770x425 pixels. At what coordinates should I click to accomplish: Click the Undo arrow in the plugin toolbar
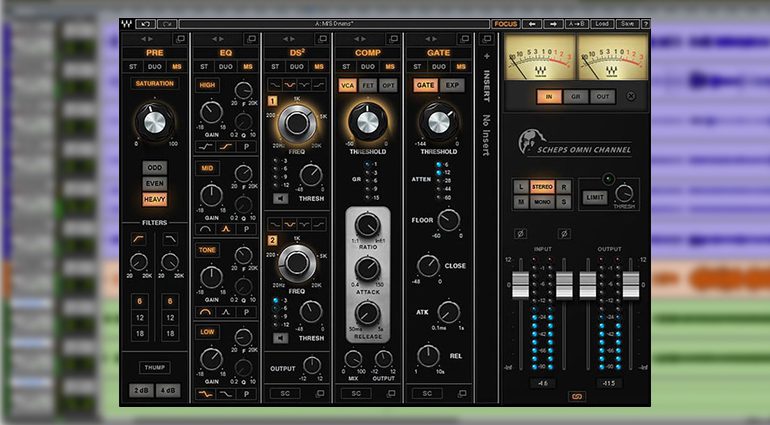(x=146, y=24)
